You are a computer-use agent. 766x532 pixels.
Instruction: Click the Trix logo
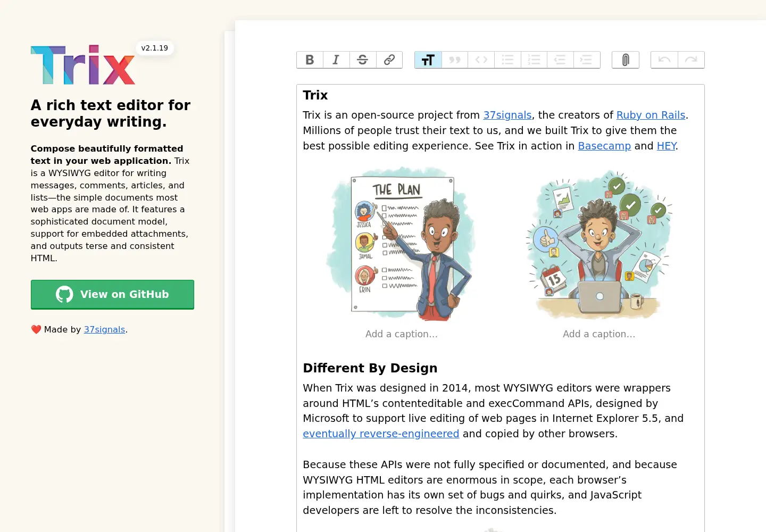tap(83, 65)
